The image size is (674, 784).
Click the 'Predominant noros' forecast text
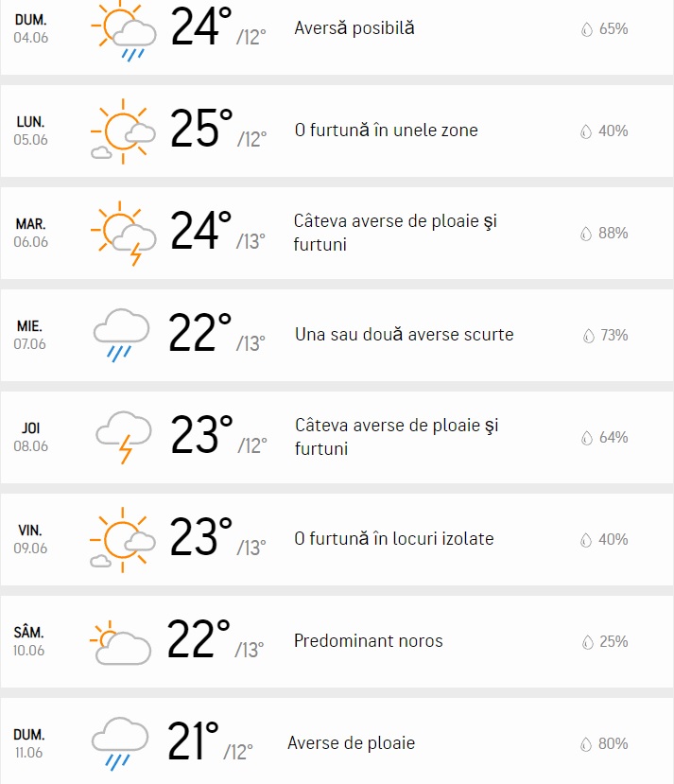[369, 641]
